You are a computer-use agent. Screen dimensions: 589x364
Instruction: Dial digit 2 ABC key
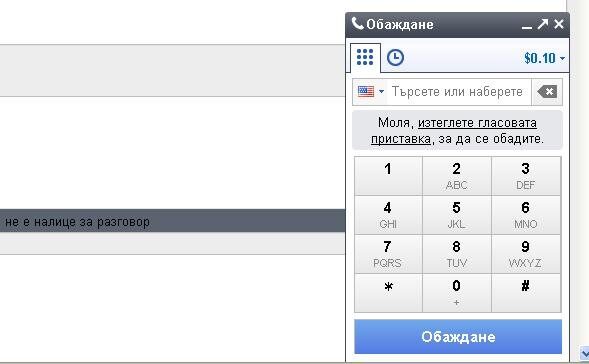point(457,176)
